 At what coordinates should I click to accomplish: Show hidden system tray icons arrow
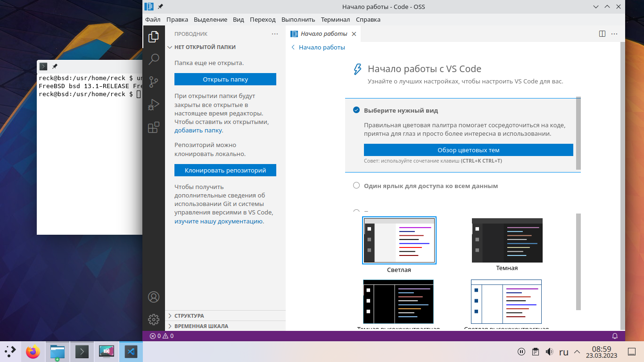tap(577, 352)
